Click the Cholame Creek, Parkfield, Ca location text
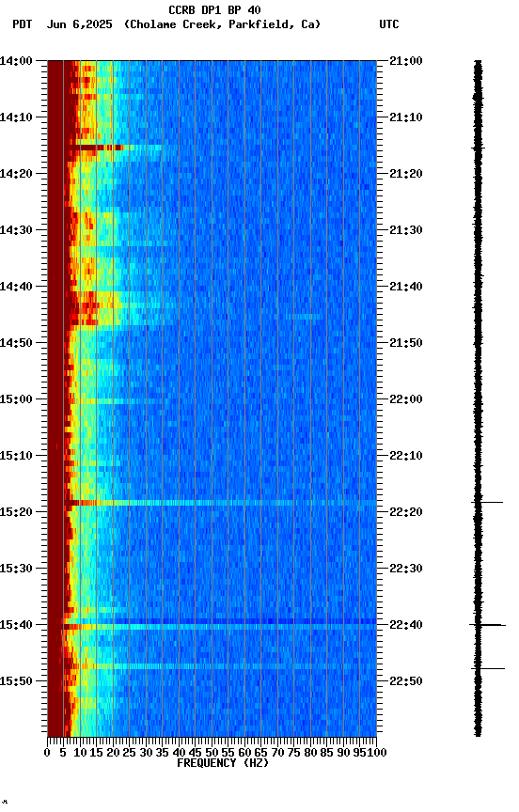Image resolution: width=519 pixels, height=812 pixels. (223, 24)
